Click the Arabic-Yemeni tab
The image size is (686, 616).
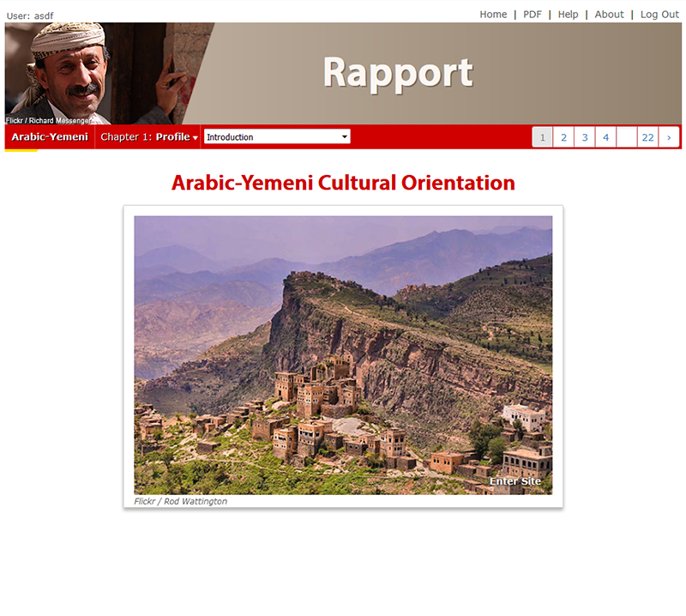(50, 137)
